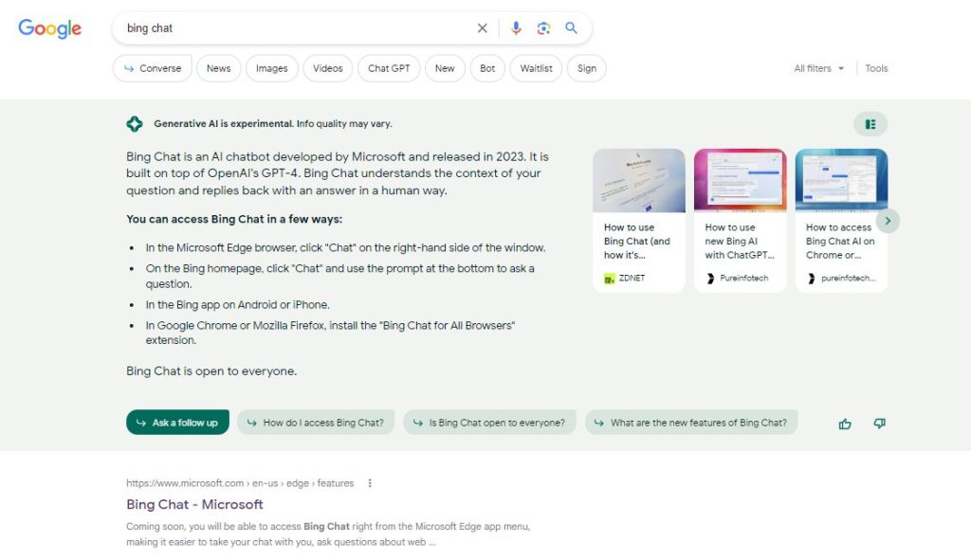Click inside the search input field

coord(294,28)
